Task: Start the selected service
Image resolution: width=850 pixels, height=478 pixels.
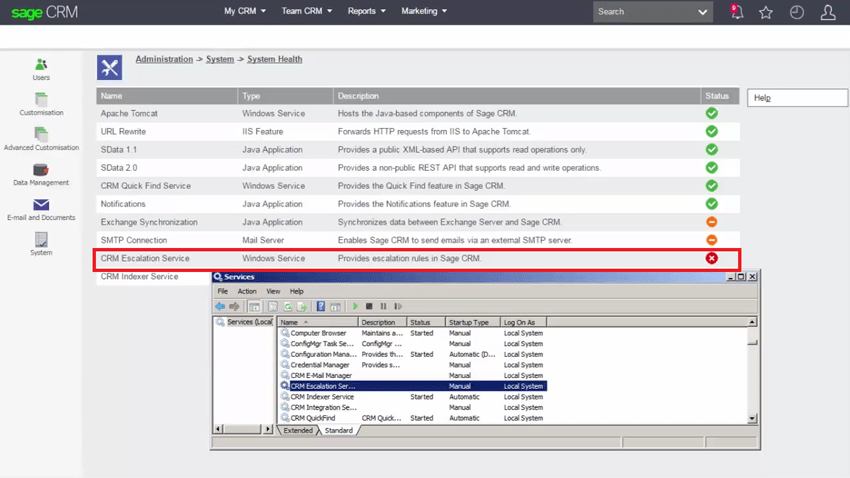Action: (x=355, y=306)
